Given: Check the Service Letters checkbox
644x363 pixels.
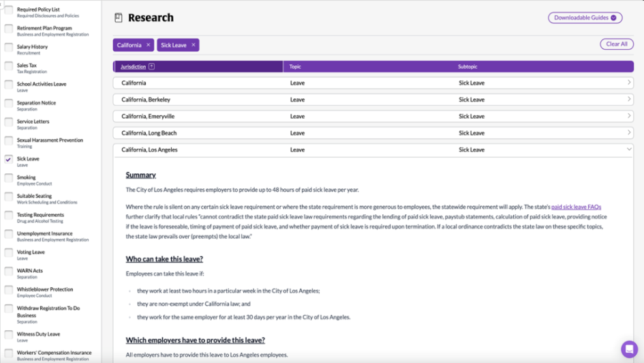Looking at the screenshot, I should tap(9, 122).
